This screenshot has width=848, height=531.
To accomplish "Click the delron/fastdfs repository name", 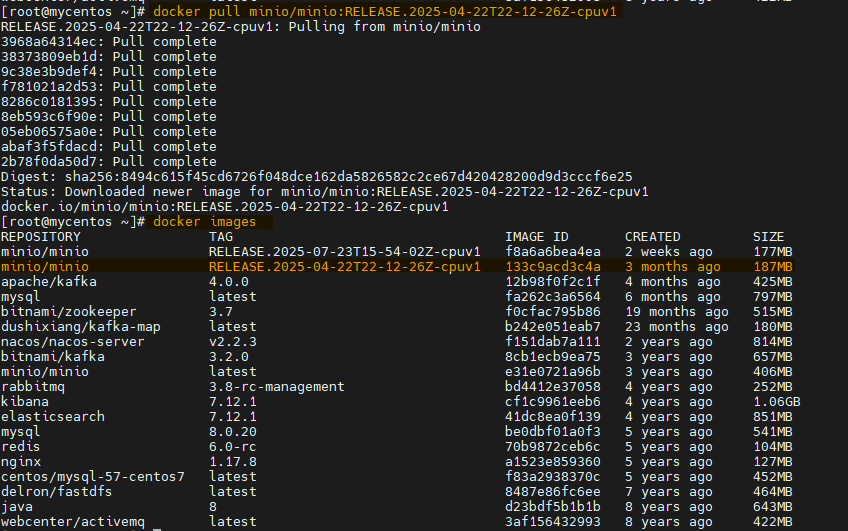I will tap(56, 492).
